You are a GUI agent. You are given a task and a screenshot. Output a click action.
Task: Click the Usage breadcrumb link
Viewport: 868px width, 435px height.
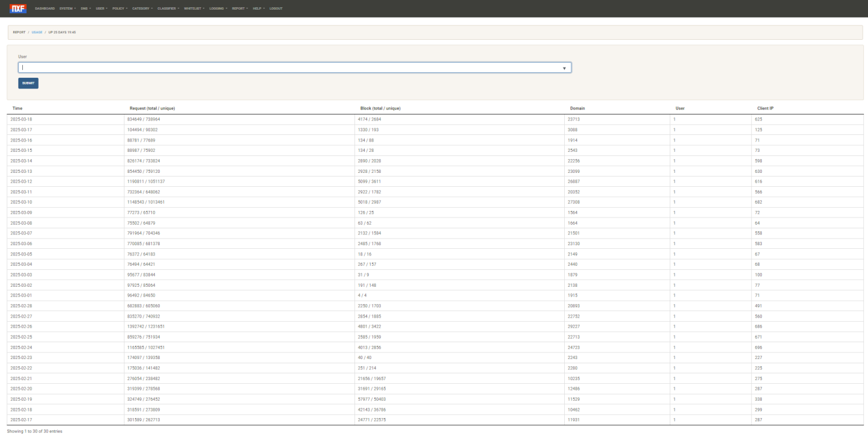click(x=37, y=32)
